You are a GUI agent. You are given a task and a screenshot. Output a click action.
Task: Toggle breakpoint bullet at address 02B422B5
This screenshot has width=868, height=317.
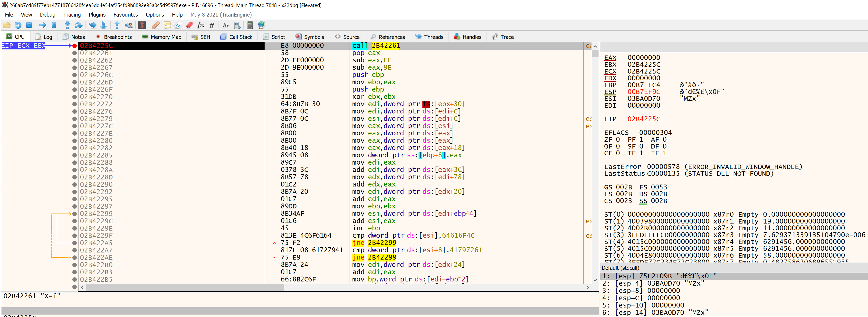[75, 280]
